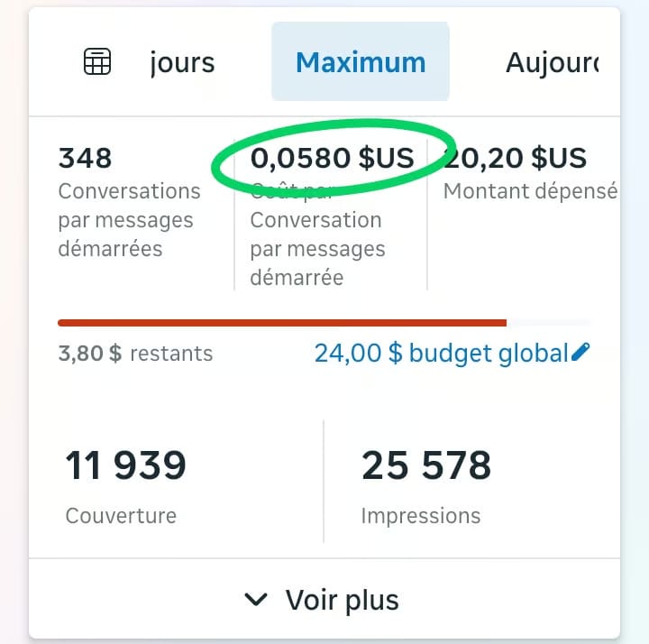Viewport: 649px width, 644px height.
Task: Click Coût par Conversation par messages démarrée label
Action: coord(317,235)
